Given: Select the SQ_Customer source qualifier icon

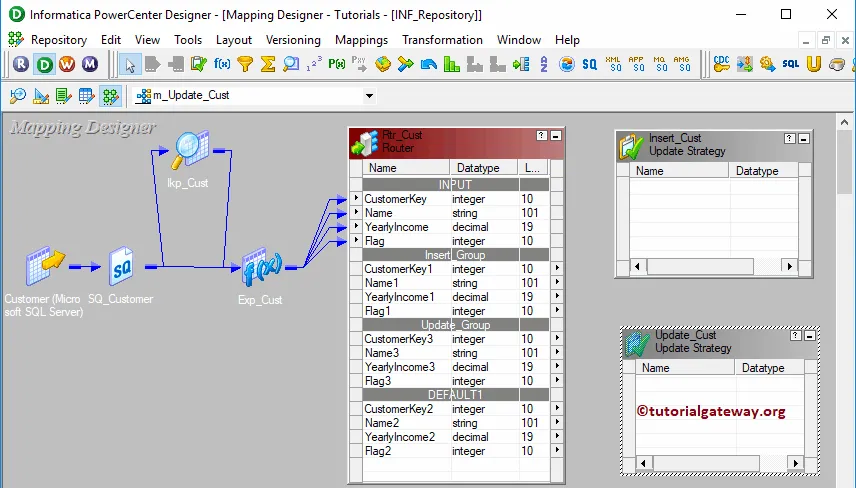Looking at the screenshot, I should (x=121, y=266).
